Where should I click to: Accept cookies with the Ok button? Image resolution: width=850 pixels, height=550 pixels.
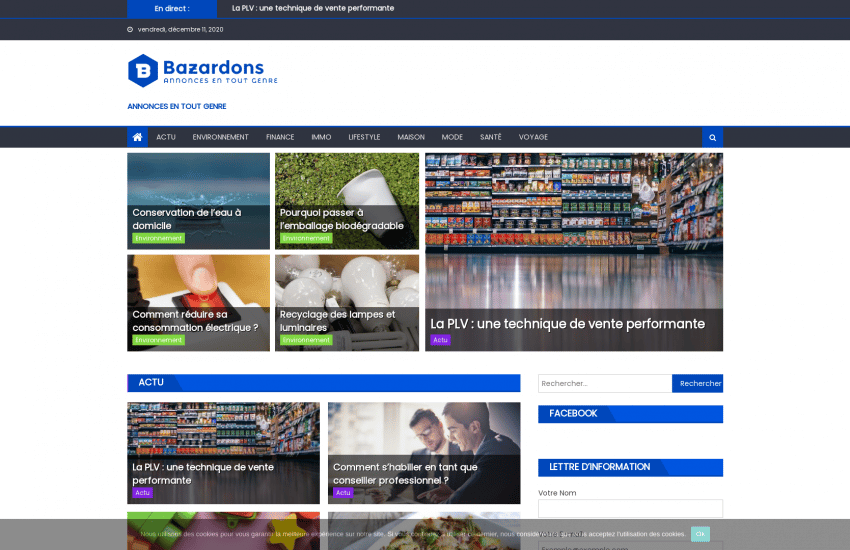(x=700, y=534)
